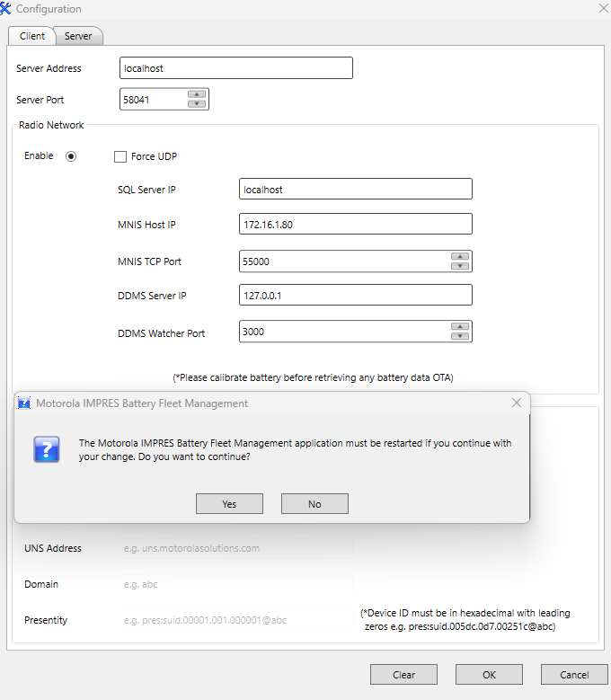
Task: Close the Configuration window
Action: (604, 8)
